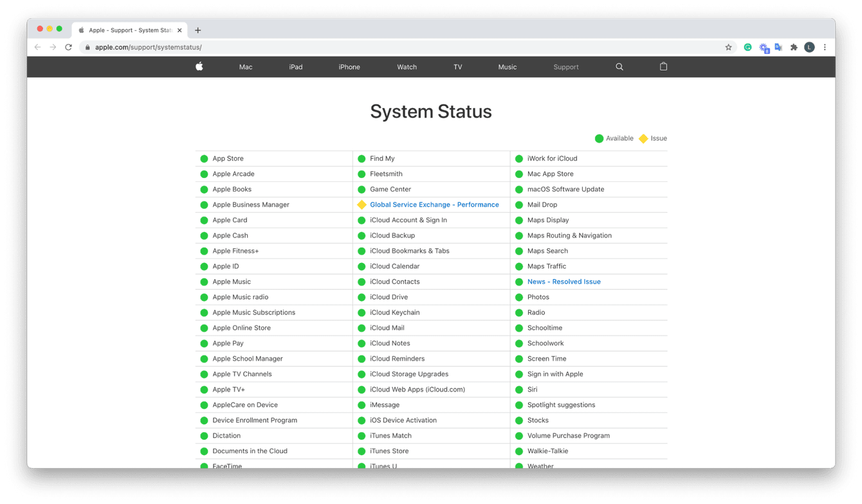Click the Global Service Exchange - Performance link

(435, 204)
